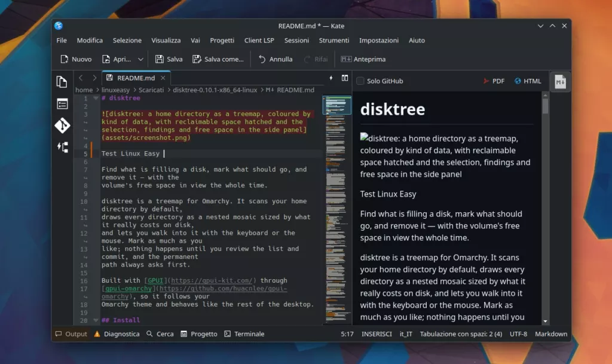Change the UTF-8 encoding
This screenshot has height=364, width=612.
518,334
